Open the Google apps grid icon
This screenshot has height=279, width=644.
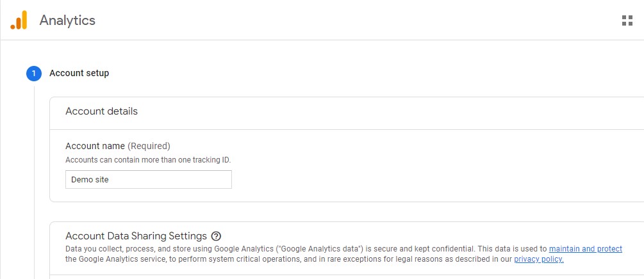tap(627, 20)
